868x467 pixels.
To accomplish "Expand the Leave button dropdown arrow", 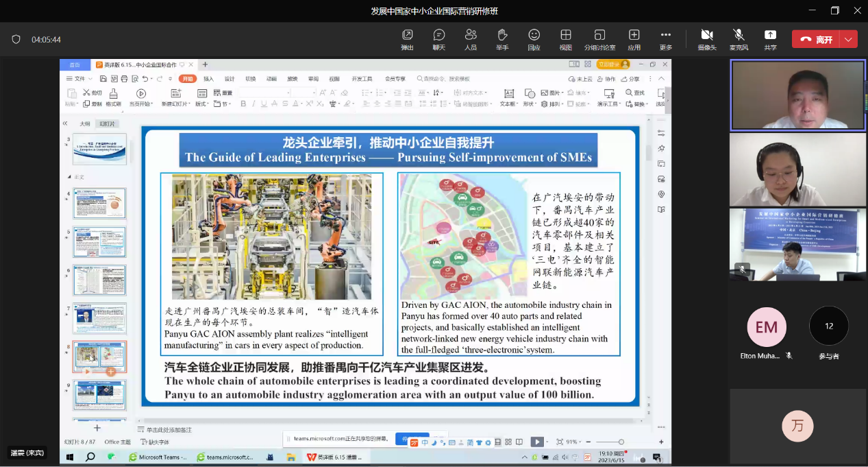I will (x=849, y=40).
